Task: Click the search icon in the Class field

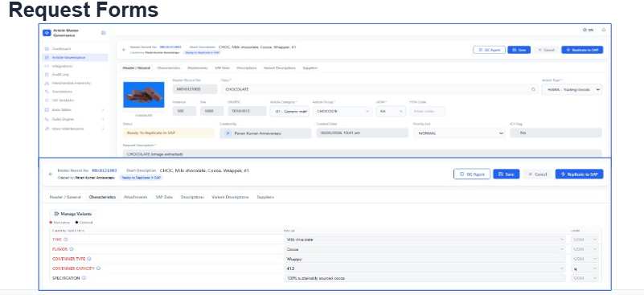Action: pyautogui.click(x=534, y=89)
